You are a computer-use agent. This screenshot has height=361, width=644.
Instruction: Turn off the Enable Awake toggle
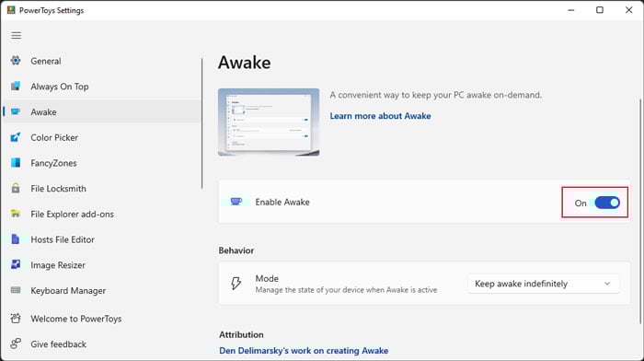pyautogui.click(x=607, y=203)
